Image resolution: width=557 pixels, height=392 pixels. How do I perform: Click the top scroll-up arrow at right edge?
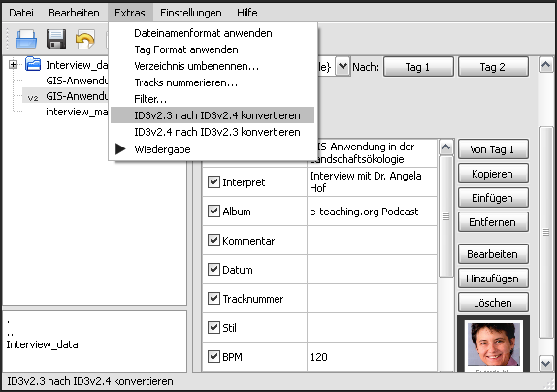coord(546,65)
